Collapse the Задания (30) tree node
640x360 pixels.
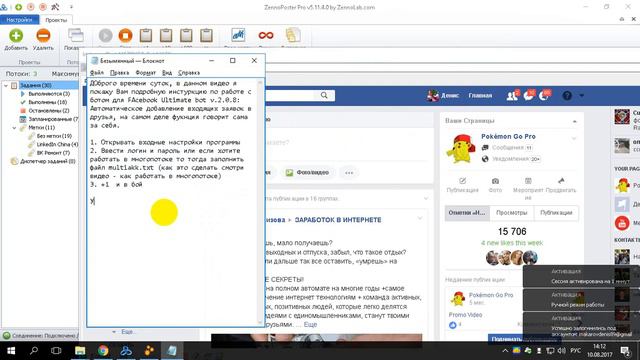[x=6, y=85]
